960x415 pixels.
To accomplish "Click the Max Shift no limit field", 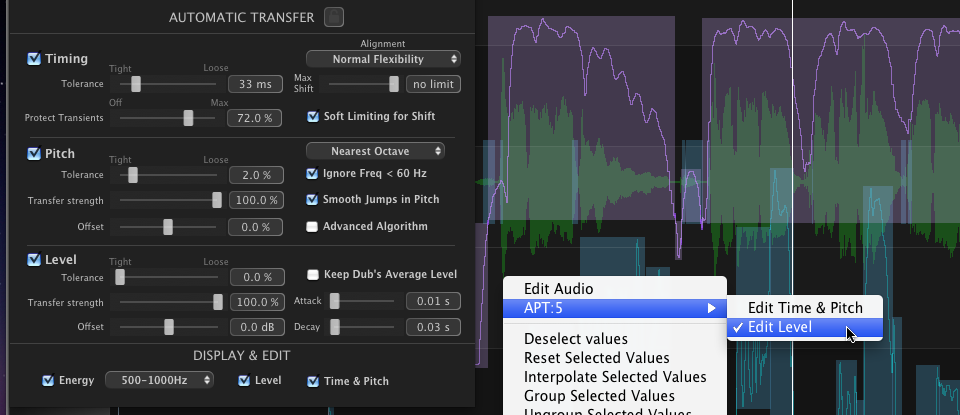I will coord(433,85).
